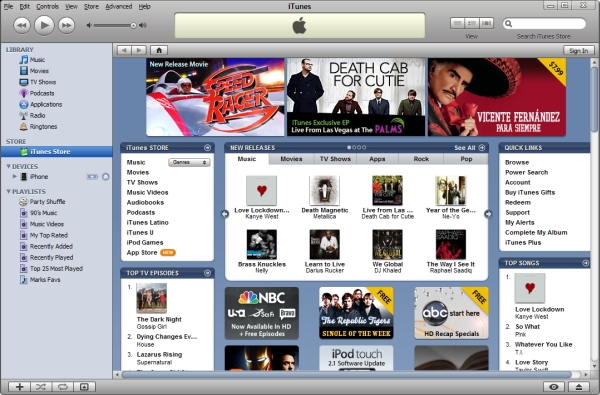Open the Genres dropdown next to Music
Image resolution: width=600 pixels, height=395 pixels.
(x=189, y=162)
